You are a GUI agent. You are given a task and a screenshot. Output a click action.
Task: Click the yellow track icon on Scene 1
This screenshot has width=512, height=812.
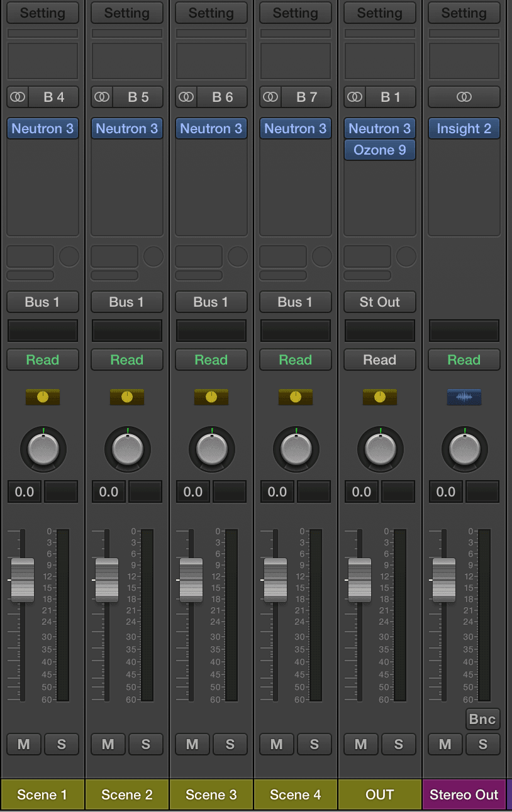point(43,397)
